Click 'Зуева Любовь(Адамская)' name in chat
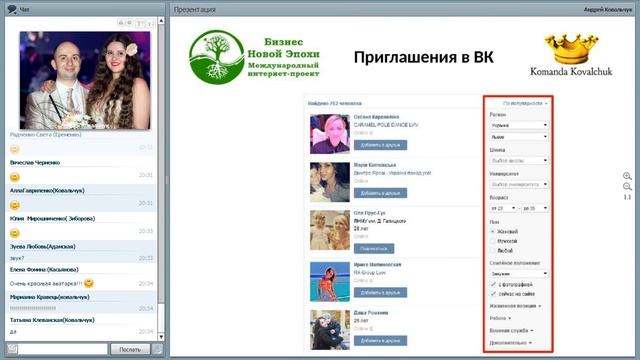This screenshot has width=640, height=360. tap(43, 247)
